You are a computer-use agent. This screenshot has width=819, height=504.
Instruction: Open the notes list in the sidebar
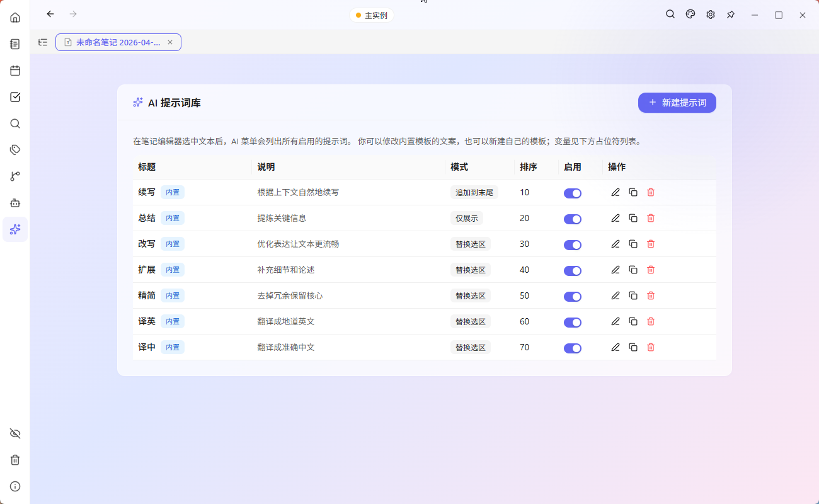pyautogui.click(x=15, y=43)
